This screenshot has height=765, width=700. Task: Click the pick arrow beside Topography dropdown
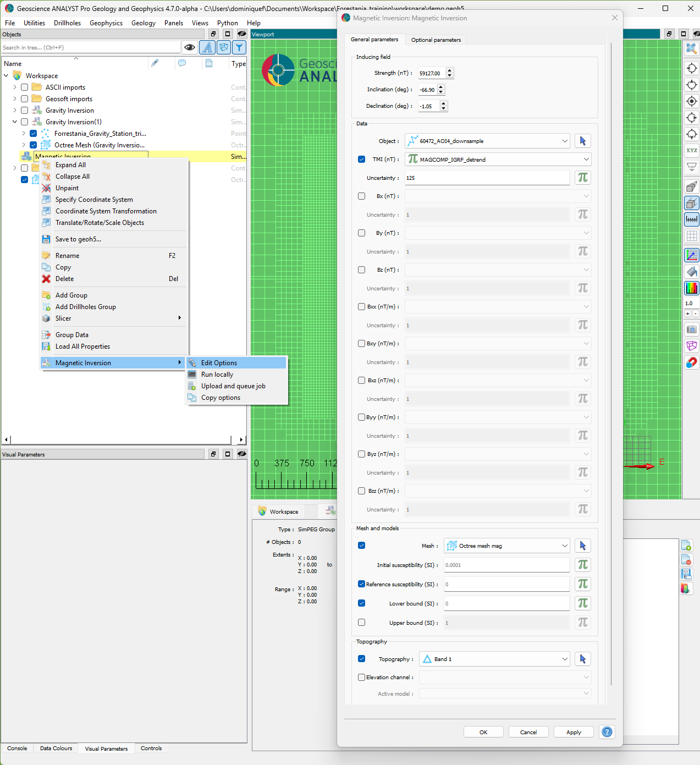(x=582, y=659)
